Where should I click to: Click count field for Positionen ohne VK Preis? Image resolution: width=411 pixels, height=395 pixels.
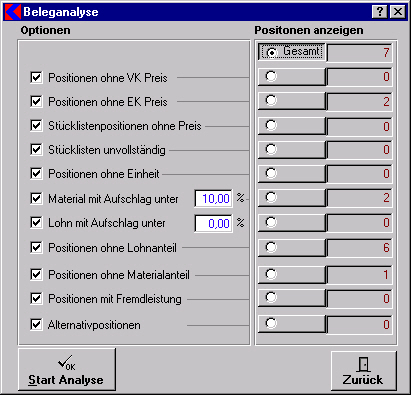point(359,77)
